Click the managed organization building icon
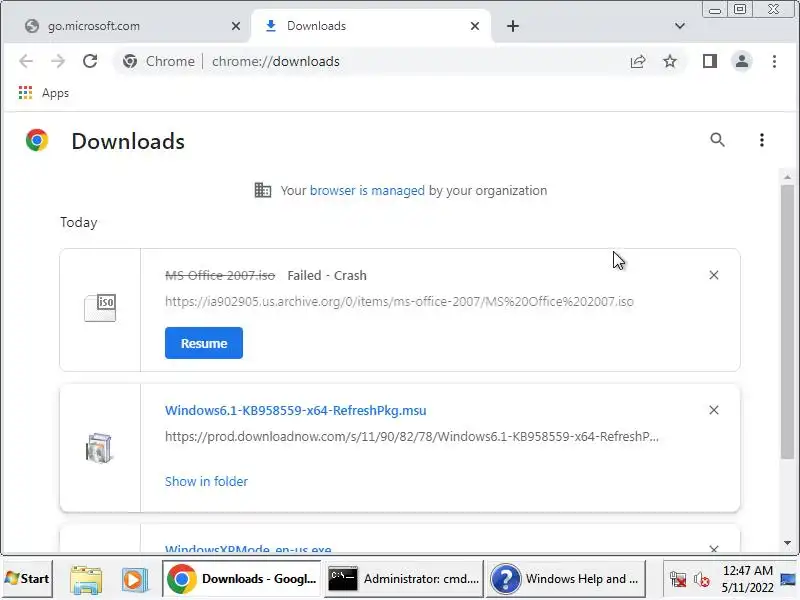This screenshot has width=800, height=600. point(263,190)
